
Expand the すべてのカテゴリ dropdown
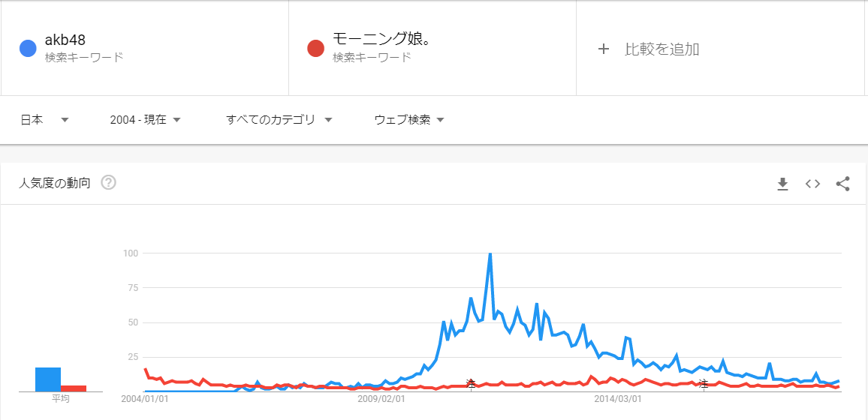point(279,119)
